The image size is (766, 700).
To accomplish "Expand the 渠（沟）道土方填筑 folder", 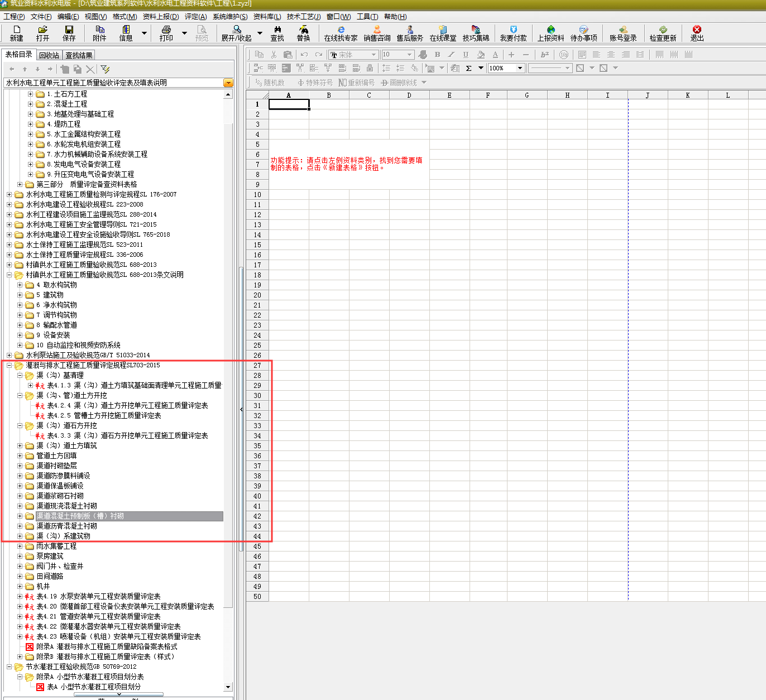I will 20,445.
